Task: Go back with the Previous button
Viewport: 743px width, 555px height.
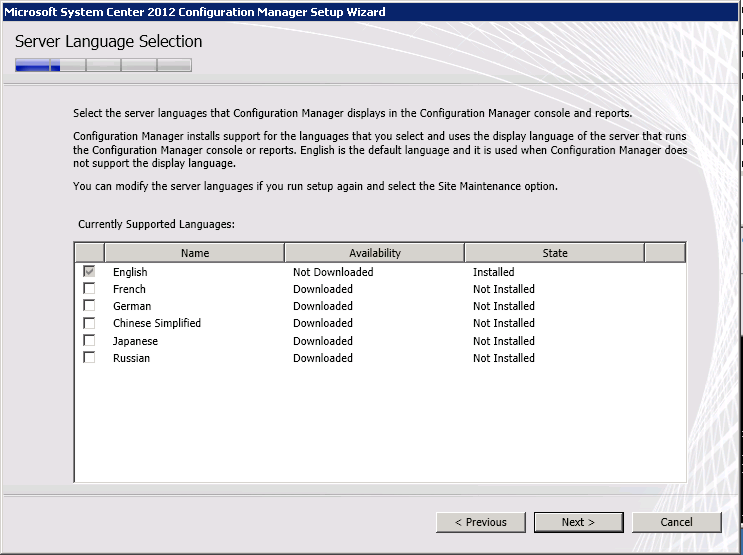Action: coord(480,522)
